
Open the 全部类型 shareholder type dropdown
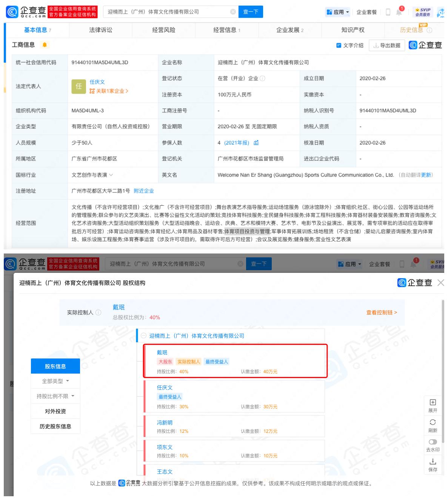55,381
